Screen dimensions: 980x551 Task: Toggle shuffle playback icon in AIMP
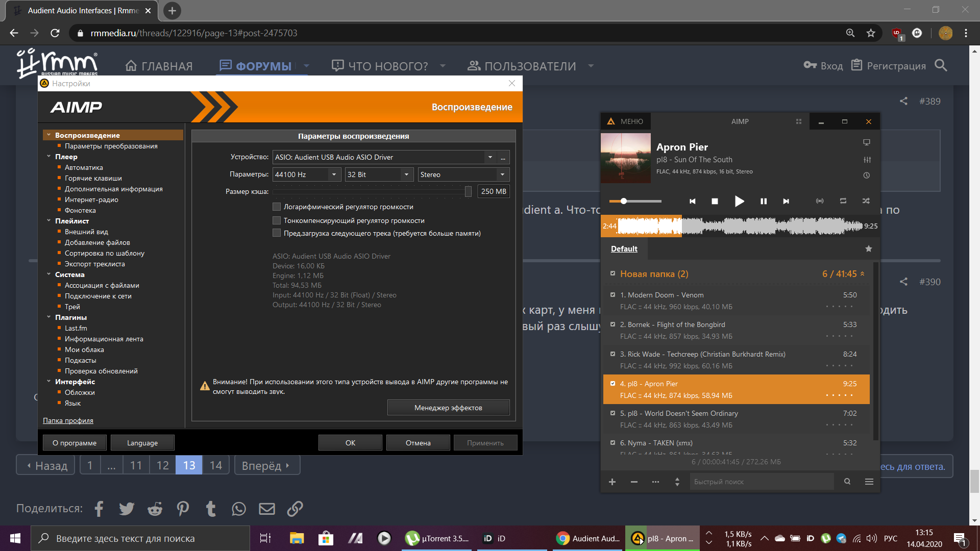point(866,201)
